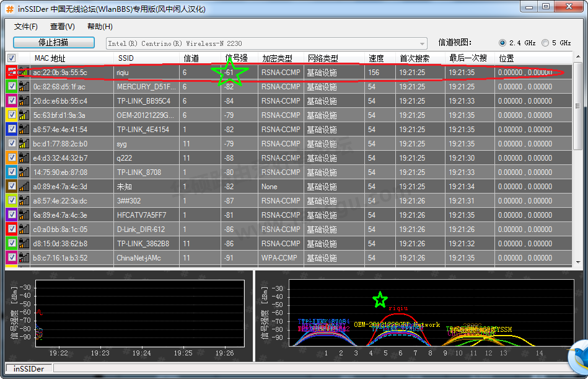Open the wireless adapter dropdown list
This screenshot has width=588, height=379.
[423, 43]
